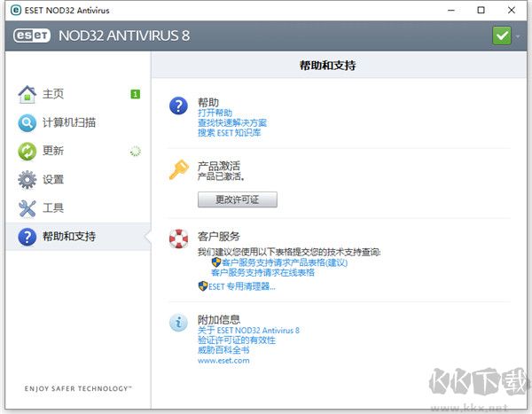The height and width of the screenshot is (414, 532).
Task: Maximize the ESET window
Action: point(481,10)
